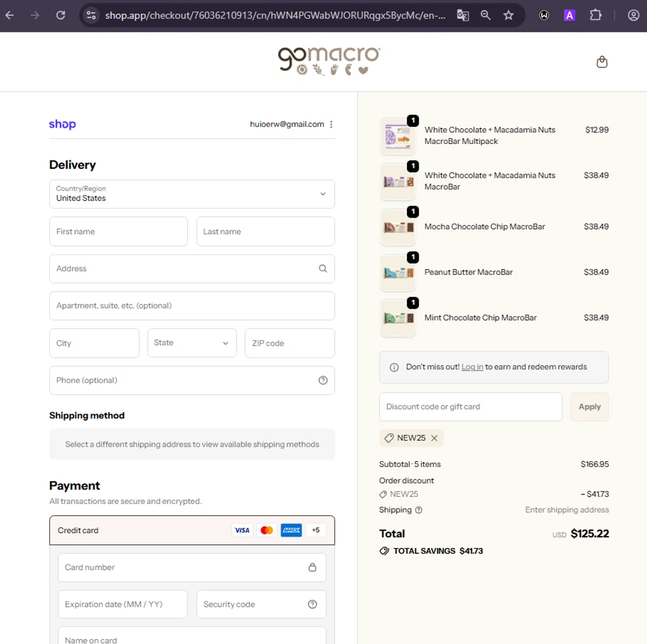Viewport: 647px width, 644px height.
Task: Click the lock icon in card number field
Action: coord(313,567)
